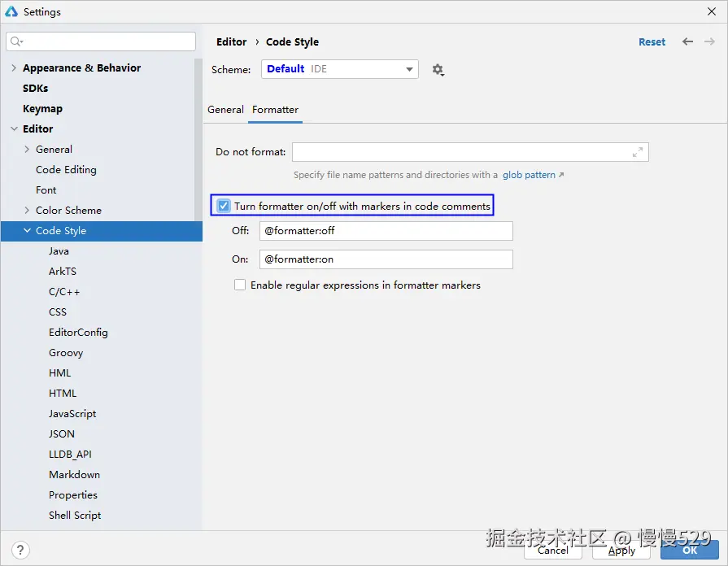Select JSON code style
This screenshot has width=728, height=566.
pyautogui.click(x=61, y=433)
